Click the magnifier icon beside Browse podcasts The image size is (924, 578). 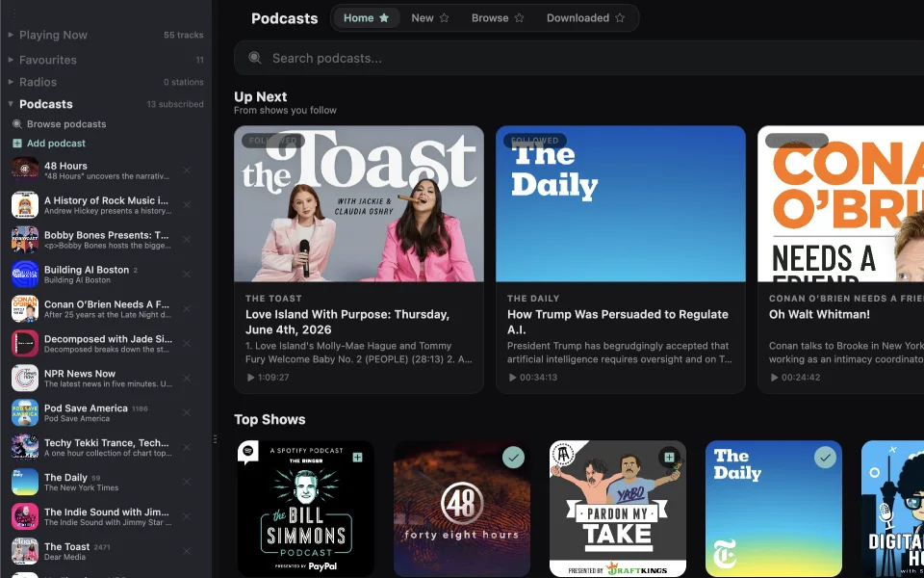pos(17,124)
